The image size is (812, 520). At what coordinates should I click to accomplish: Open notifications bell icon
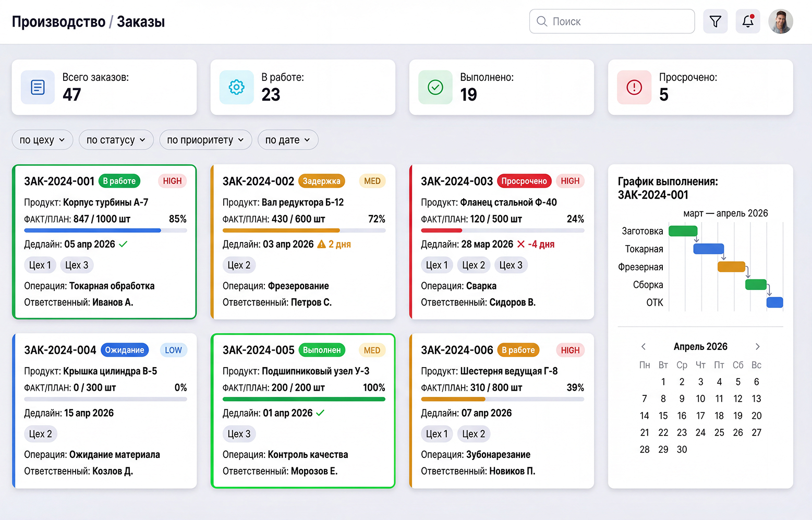(747, 21)
